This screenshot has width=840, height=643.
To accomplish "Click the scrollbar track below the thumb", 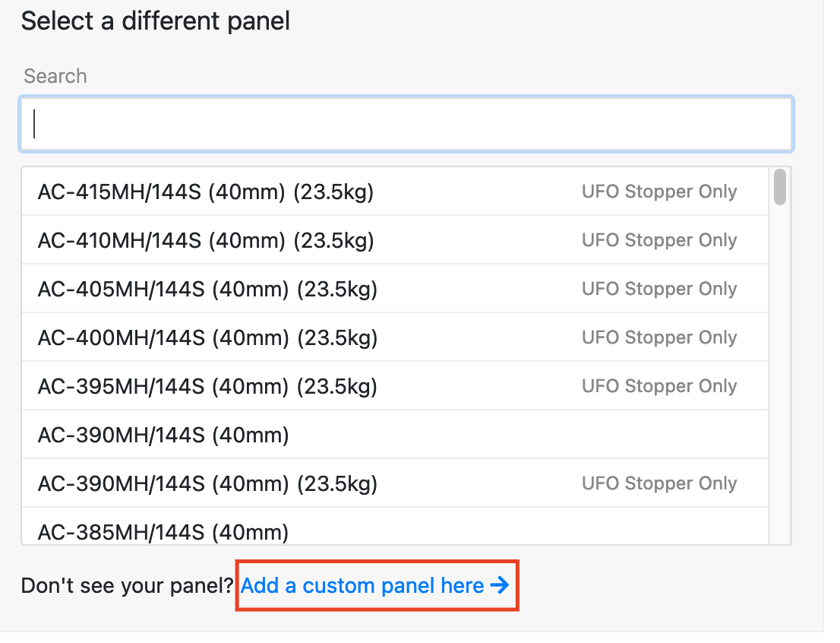I will [x=779, y=375].
